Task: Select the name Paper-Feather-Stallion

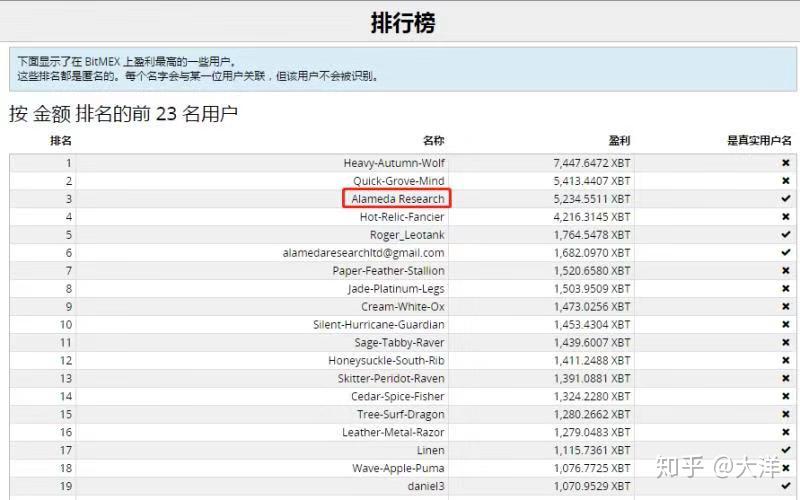Action: [x=388, y=270]
